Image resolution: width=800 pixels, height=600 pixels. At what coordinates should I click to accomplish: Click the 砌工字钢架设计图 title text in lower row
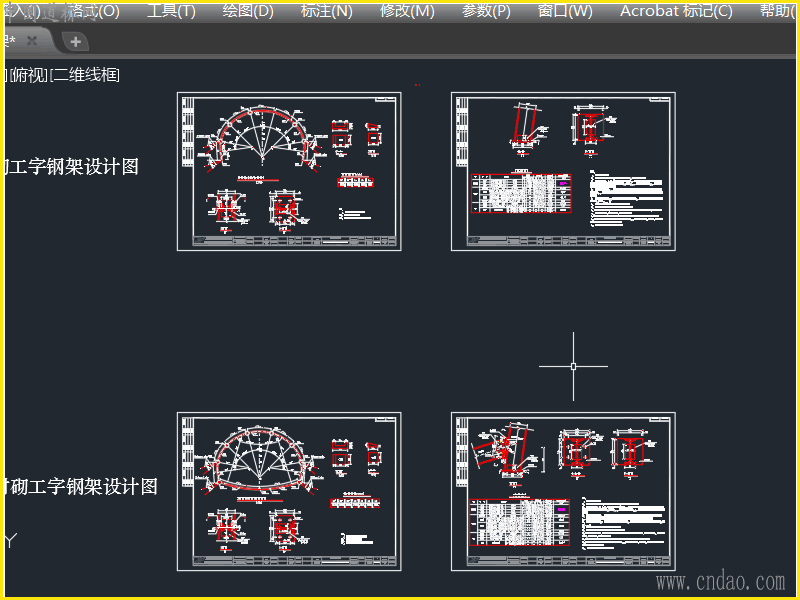(x=82, y=487)
